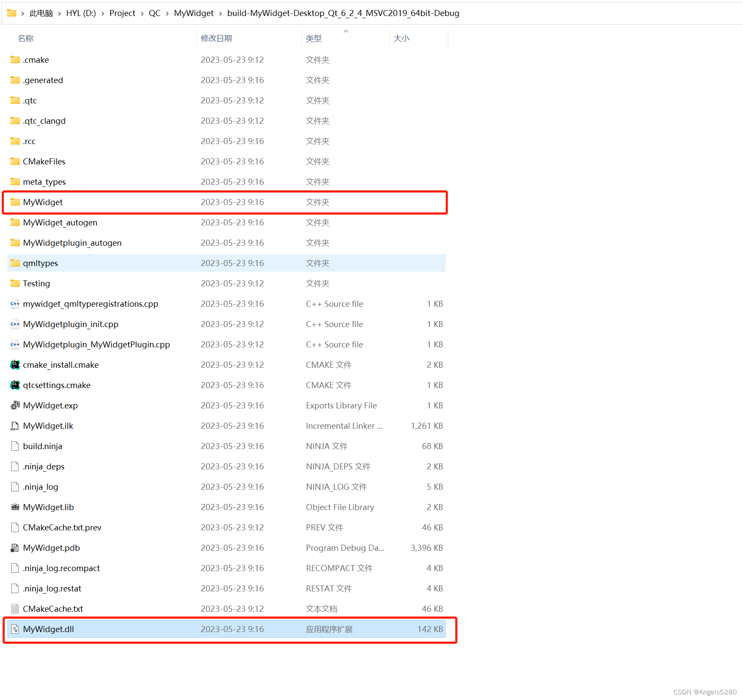This screenshot has height=700, width=743.
Task: Click the MyWidget.ilk linker file icon
Action: [x=15, y=426]
